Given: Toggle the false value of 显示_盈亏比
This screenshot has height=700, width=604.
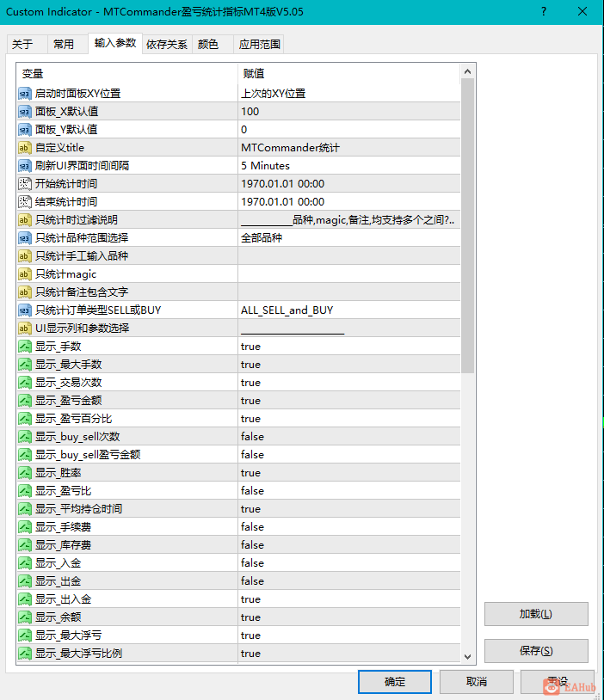Looking at the screenshot, I should tap(349, 491).
